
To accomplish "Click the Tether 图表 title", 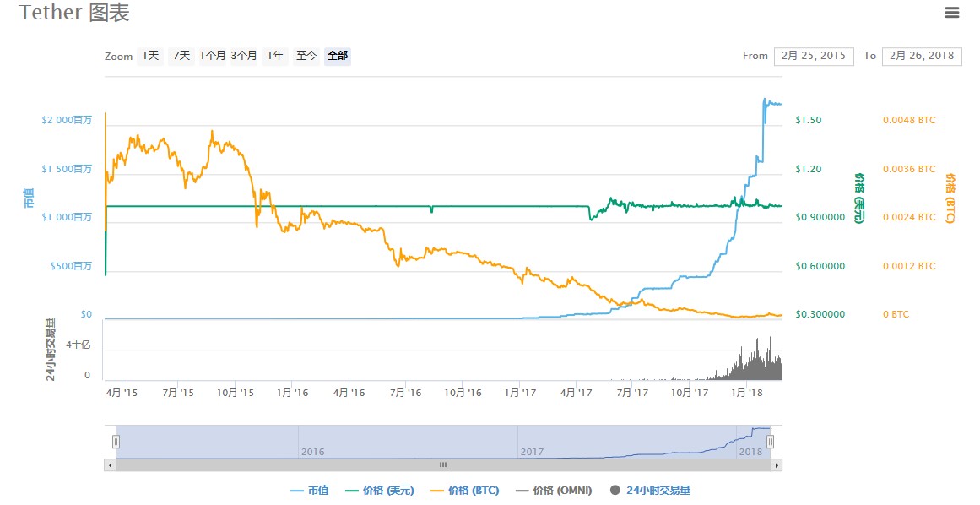I will pyautogui.click(x=73, y=13).
